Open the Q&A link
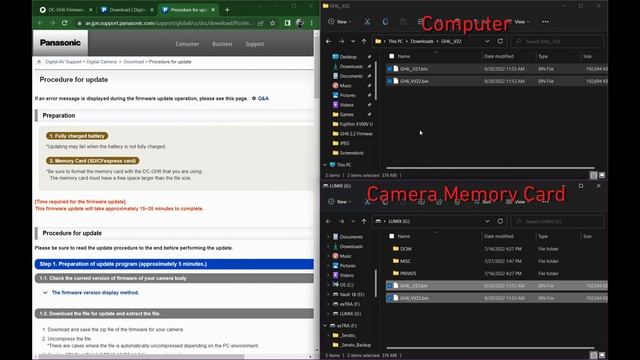640x360 pixels. 263,98
